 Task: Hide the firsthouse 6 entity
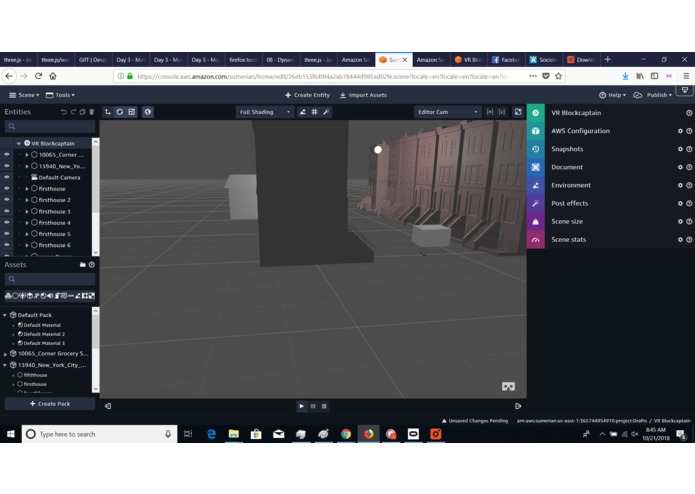(x=7, y=245)
